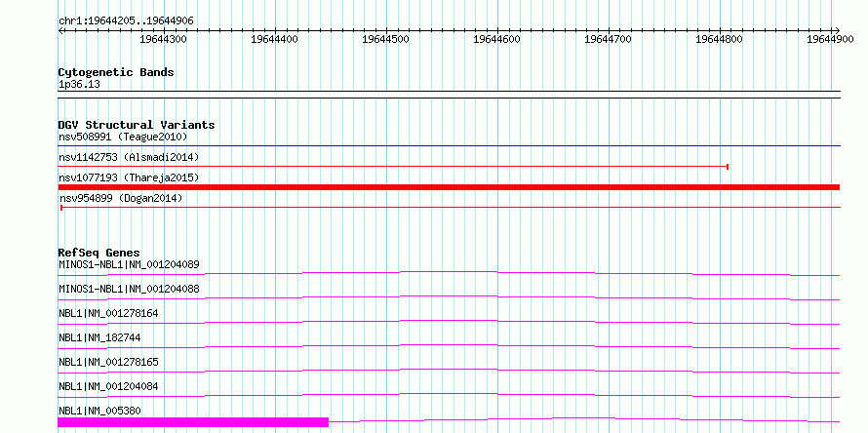This screenshot has height=433, width=868.
Task: Click ruler position 19644800
Action: (719, 39)
